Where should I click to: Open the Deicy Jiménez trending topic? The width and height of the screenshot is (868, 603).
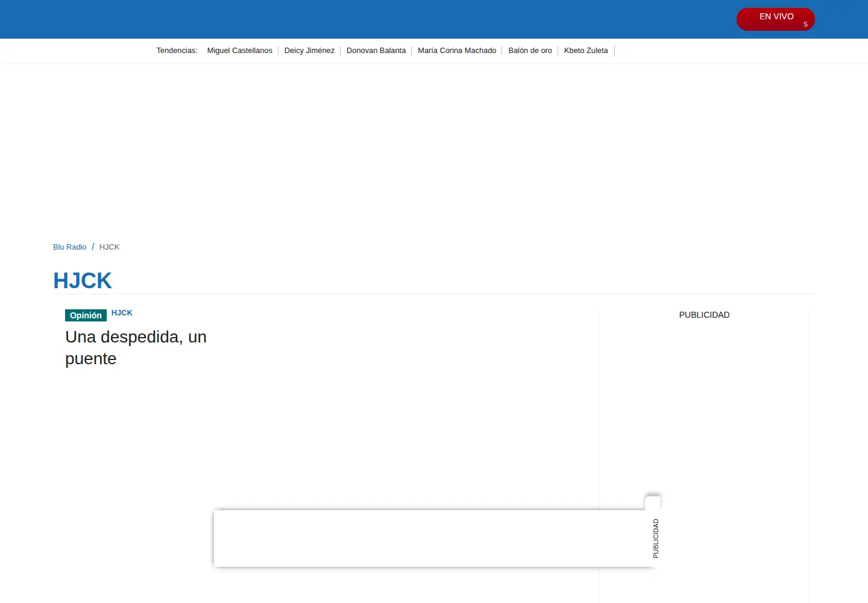309,51
